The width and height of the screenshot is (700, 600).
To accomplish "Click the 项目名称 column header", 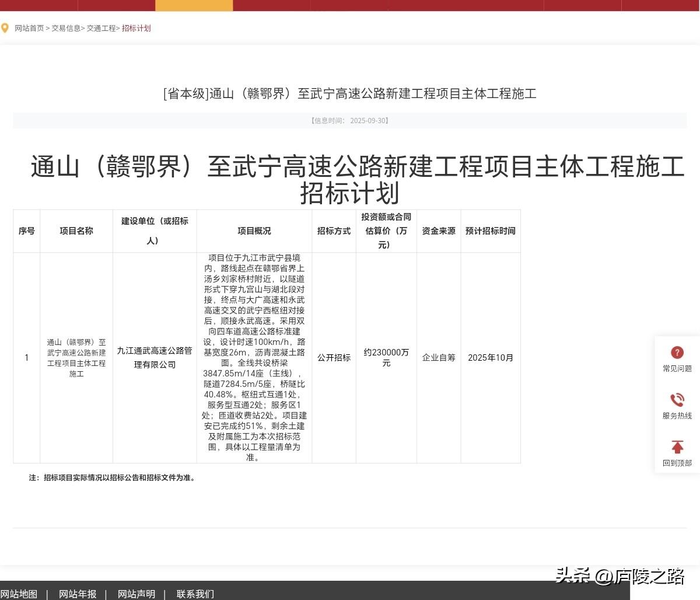I will [x=76, y=231].
